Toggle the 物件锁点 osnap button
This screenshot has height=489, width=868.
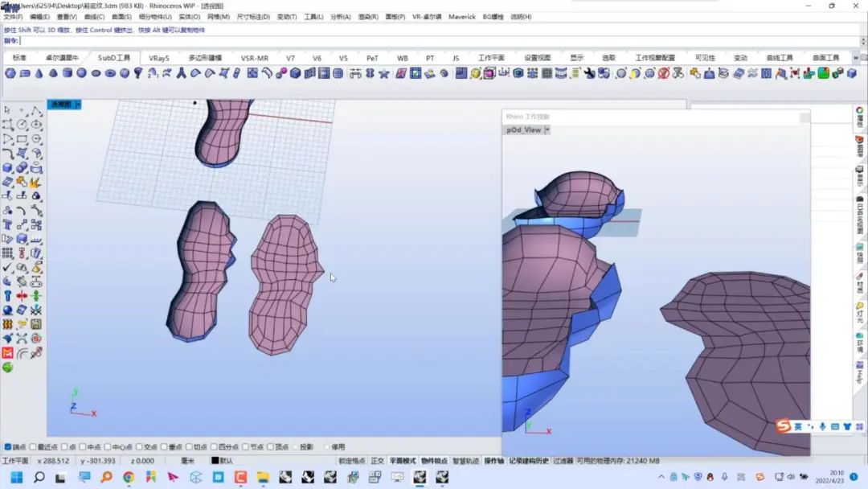coord(434,461)
